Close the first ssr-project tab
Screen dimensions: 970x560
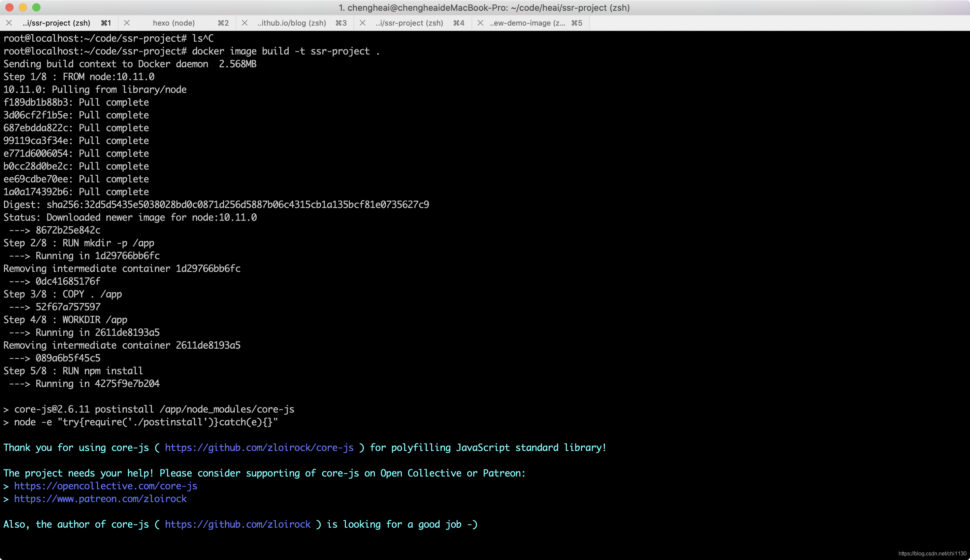tap(9, 23)
